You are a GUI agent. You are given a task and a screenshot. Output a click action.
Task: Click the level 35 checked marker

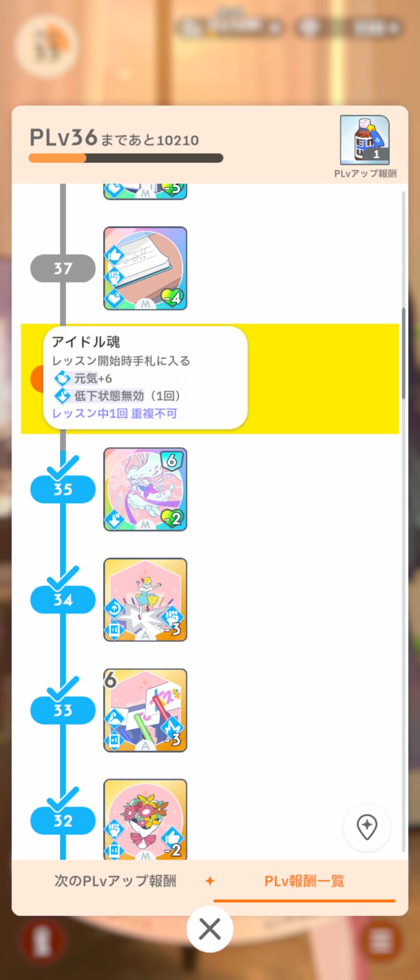63,489
